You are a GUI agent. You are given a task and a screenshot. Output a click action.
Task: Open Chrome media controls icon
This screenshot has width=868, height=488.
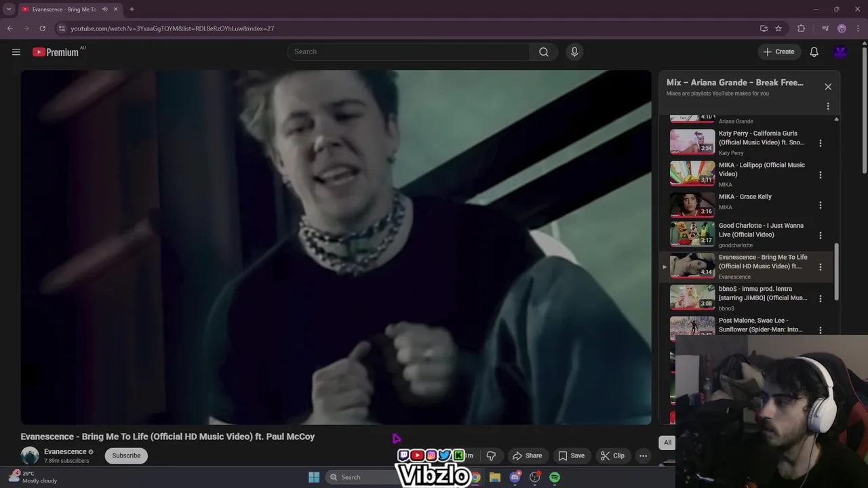coord(825,28)
